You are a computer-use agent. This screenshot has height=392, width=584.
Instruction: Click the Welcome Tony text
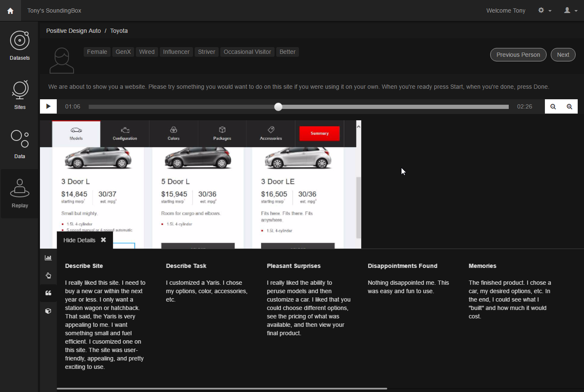point(506,11)
